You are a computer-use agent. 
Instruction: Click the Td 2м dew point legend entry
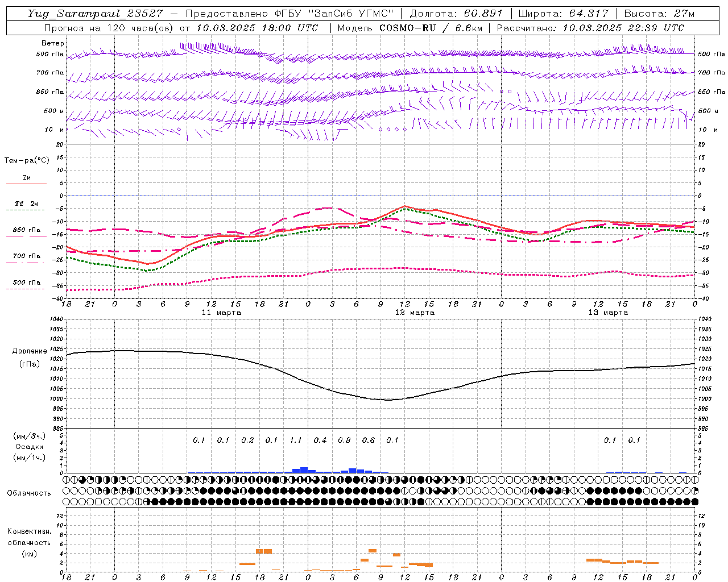(x=27, y=203)
